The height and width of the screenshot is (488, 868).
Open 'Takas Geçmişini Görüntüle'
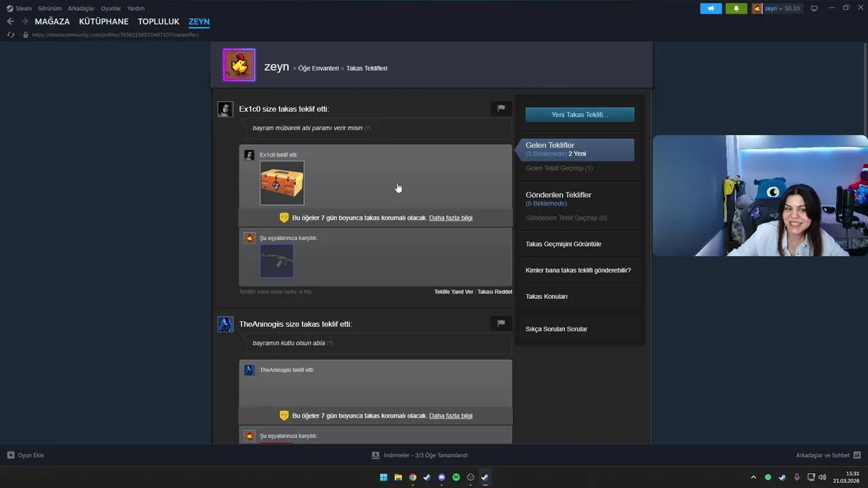(564, 244)
